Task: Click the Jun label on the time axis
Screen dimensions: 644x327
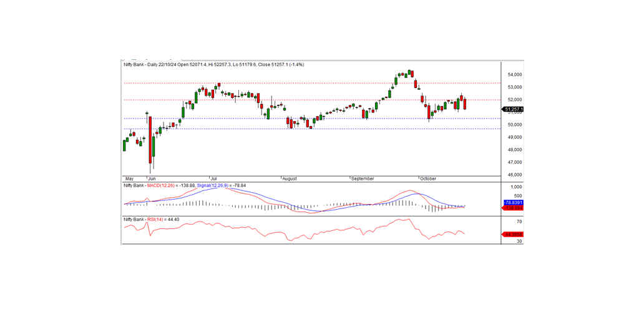Action: pos(152,178)
